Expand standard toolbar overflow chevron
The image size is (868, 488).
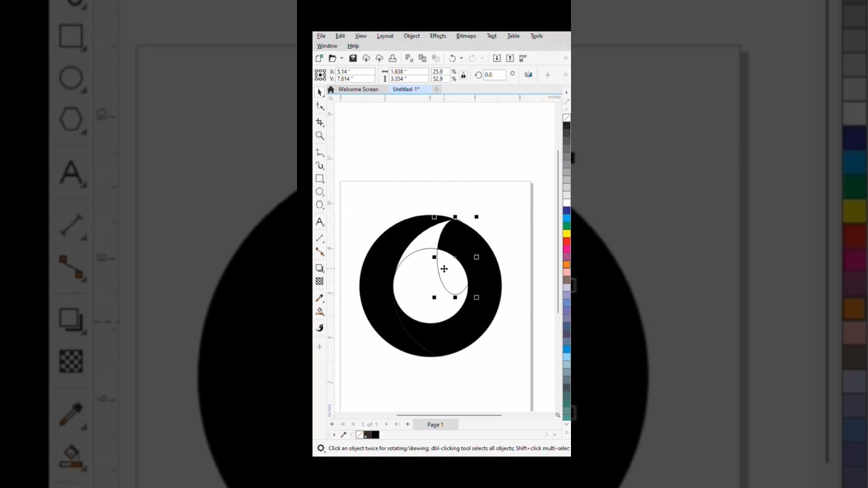(566, 58)
